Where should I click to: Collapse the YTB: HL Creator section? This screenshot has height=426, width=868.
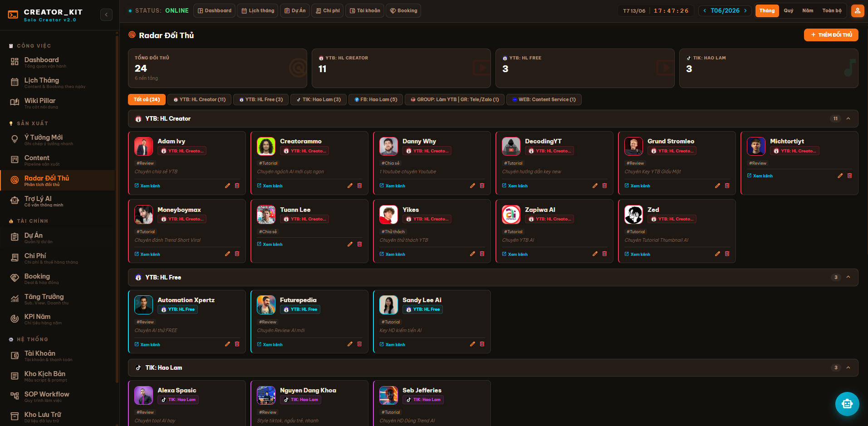(x=848, y=118)
